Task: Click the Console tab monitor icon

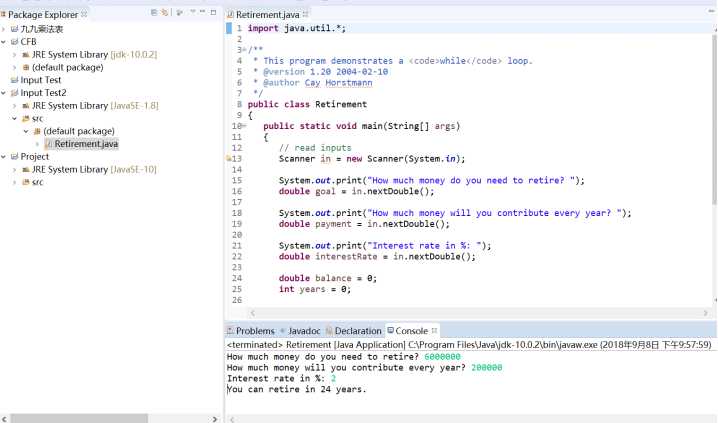Action: (x=391, y=330)
